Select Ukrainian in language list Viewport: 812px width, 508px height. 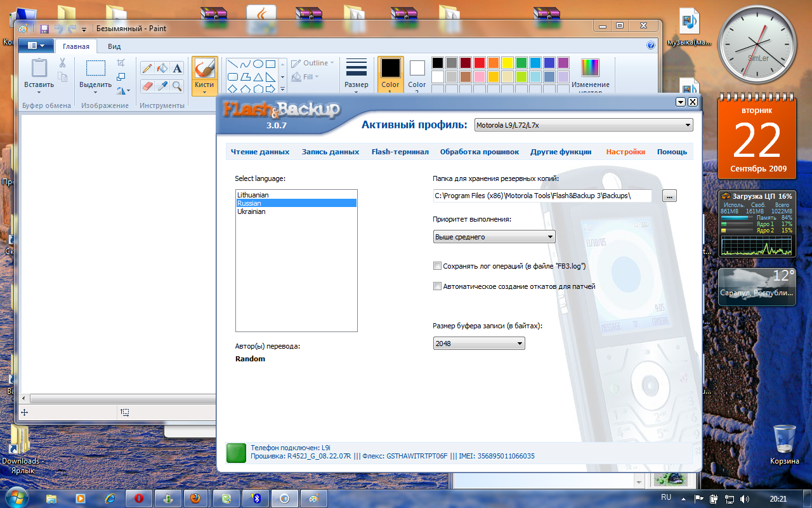[296, 211]
